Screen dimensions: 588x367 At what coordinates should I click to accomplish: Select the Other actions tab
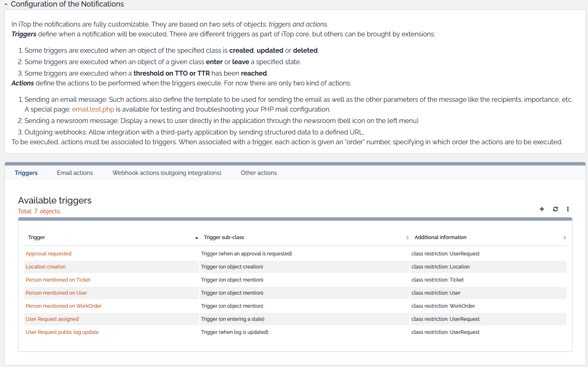point(259,173)
